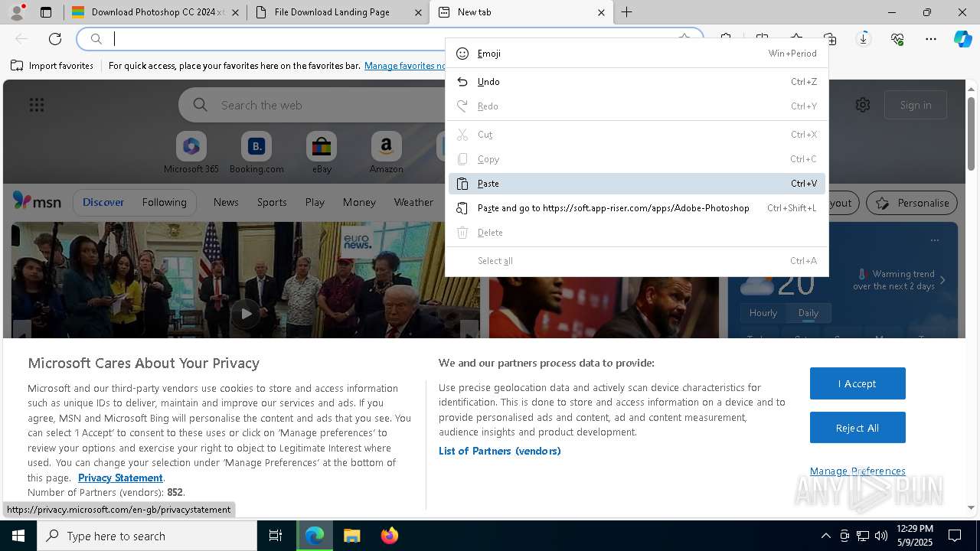The image size is (980, 551).
Task: Open the Edge profile avatar icon
Action: point(17,12)
